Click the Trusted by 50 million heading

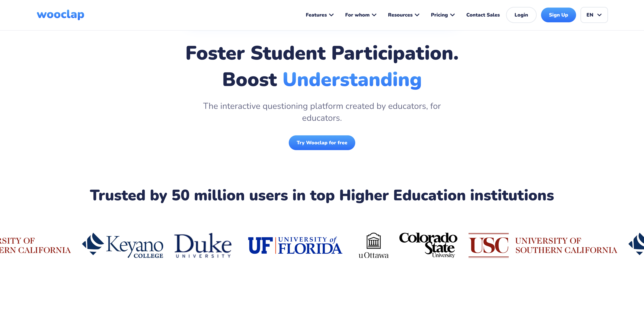click(322, 195)
